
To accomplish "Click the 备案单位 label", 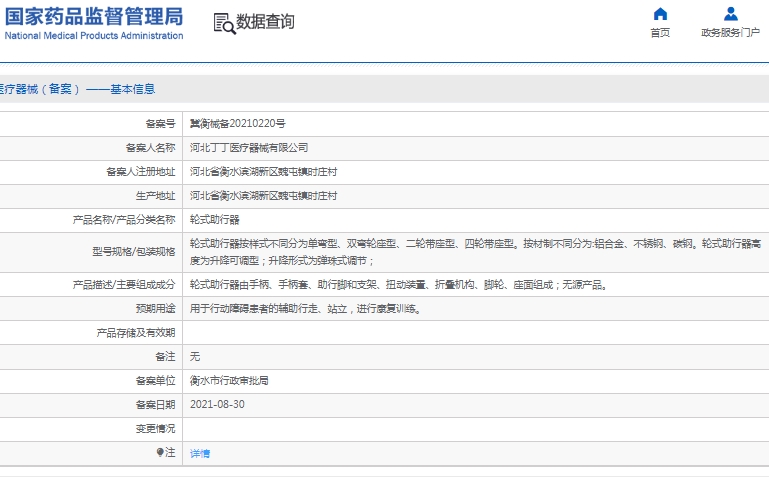I will point(155,380).
